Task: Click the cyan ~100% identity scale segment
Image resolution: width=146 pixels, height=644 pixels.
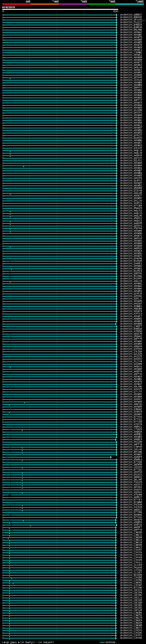Action: (130, 4)
